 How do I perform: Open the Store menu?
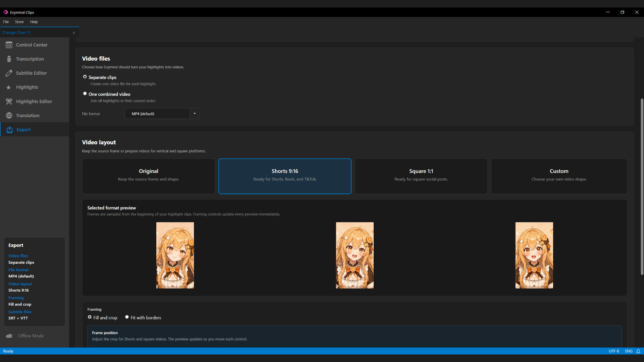coord(19,22)
